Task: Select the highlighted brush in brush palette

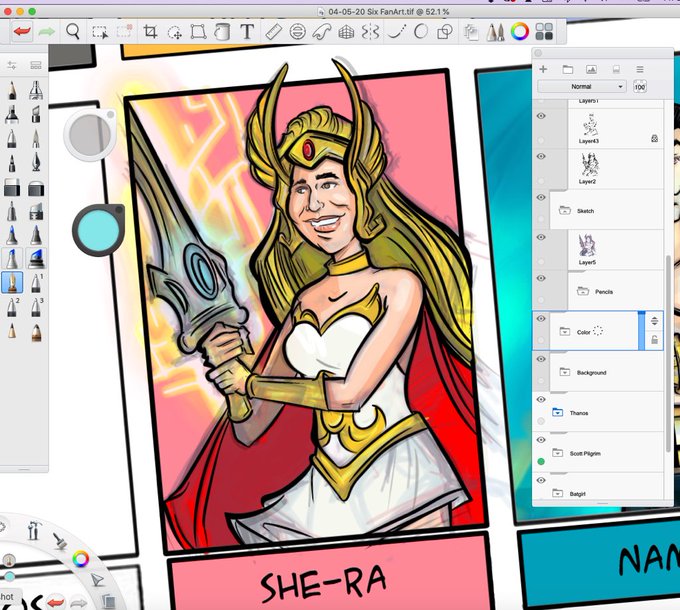Action: [12, 283]
